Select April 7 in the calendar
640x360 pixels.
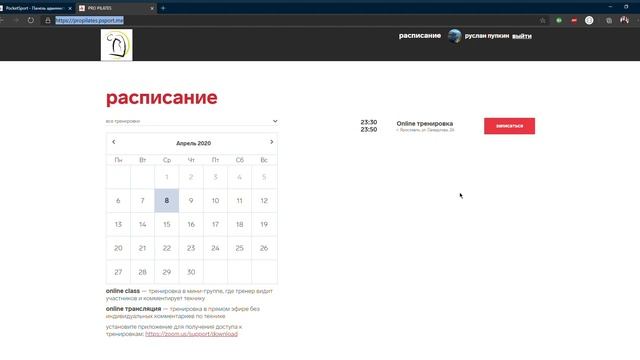coord(142,200)
